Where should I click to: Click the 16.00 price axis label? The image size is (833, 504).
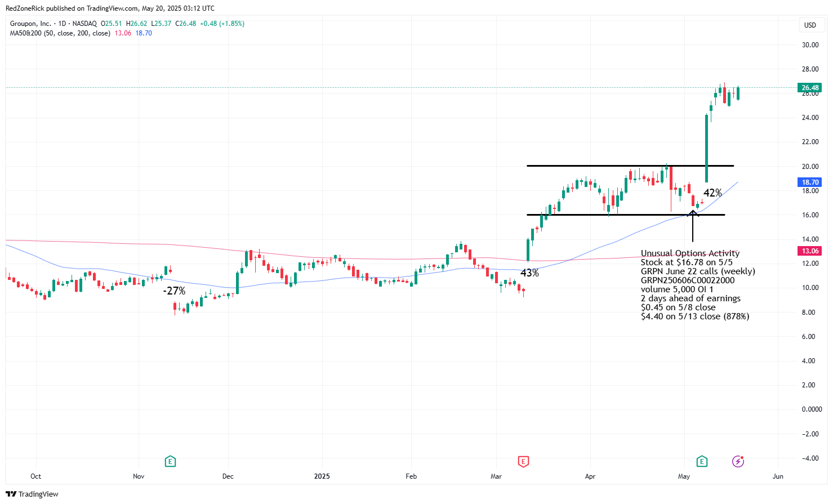(810, 215)
